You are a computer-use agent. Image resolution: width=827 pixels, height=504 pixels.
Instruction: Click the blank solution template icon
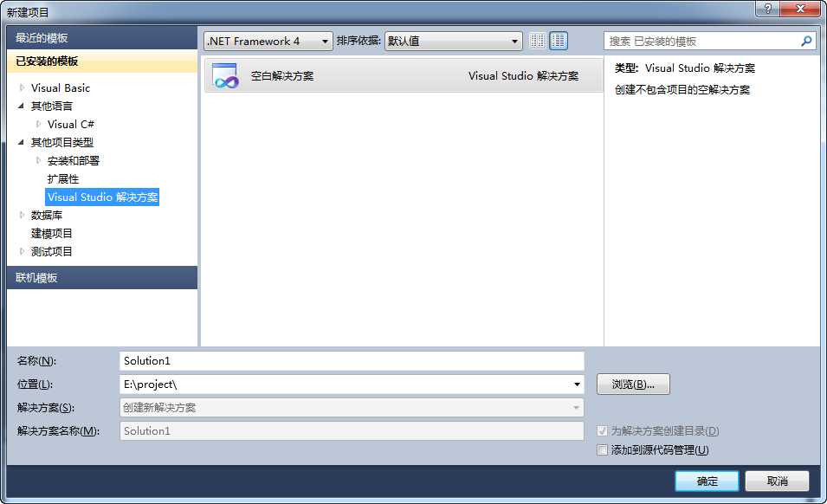coord(226,75)
